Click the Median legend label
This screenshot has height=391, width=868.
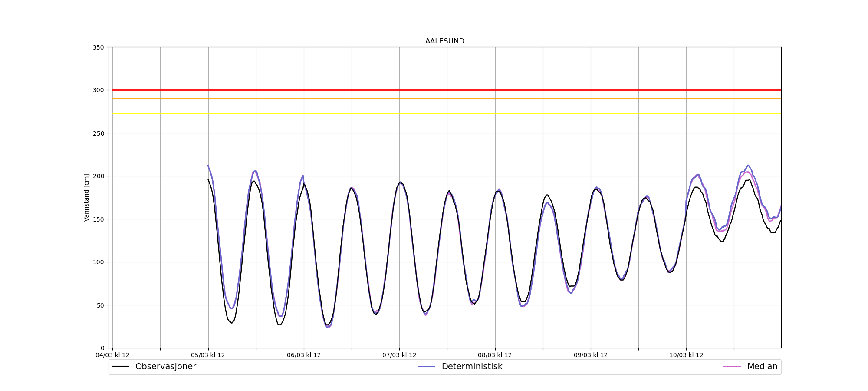point(762,367)
